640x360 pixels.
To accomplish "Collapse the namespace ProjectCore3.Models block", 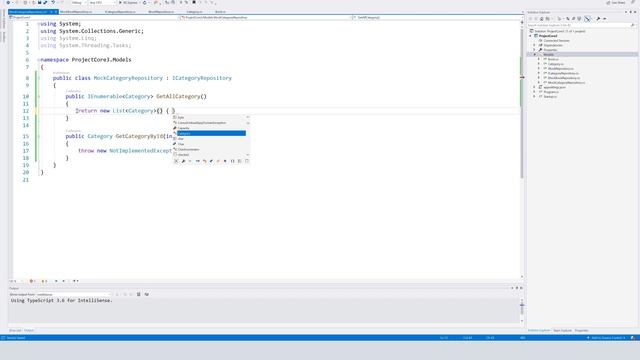I will [39, 60].
